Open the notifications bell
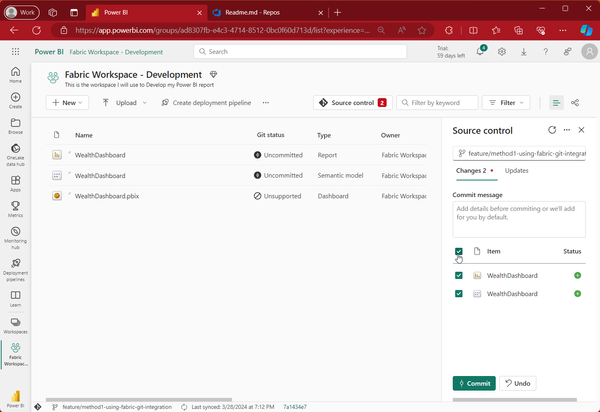This screenshot has height=412, width=600. pyautogui.click(x=480, y=51)
